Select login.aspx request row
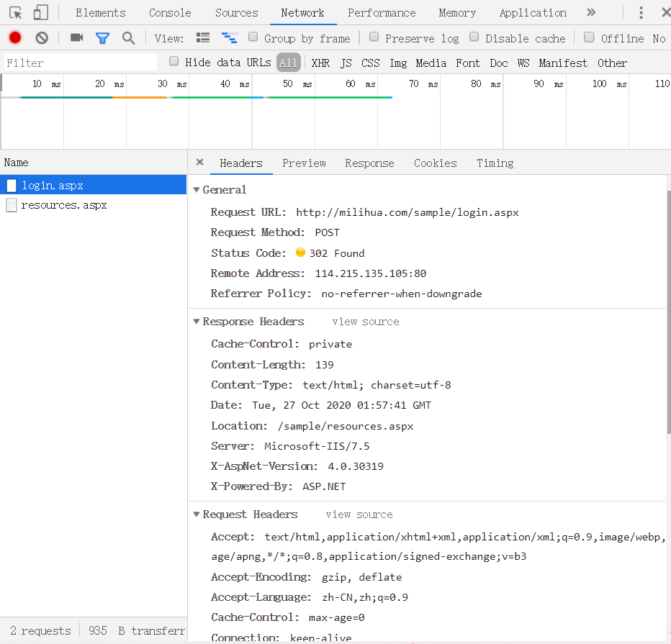 point(94,185)
